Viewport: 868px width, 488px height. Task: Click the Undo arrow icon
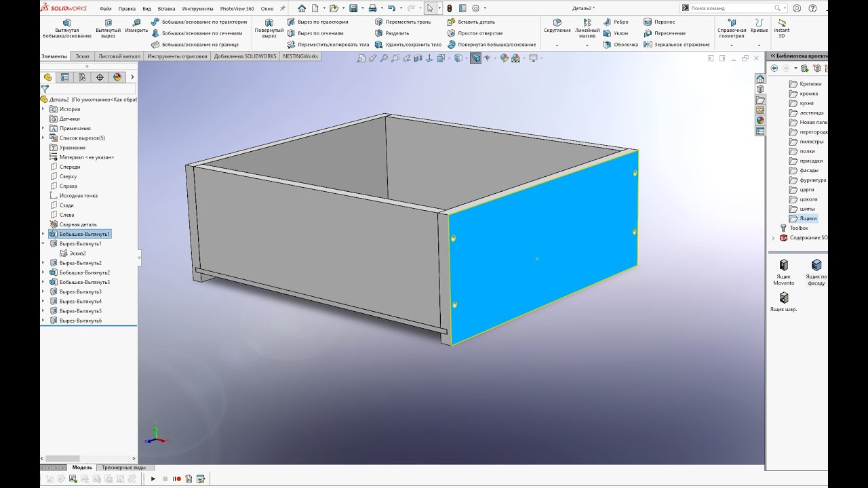(x=391, y=8)
